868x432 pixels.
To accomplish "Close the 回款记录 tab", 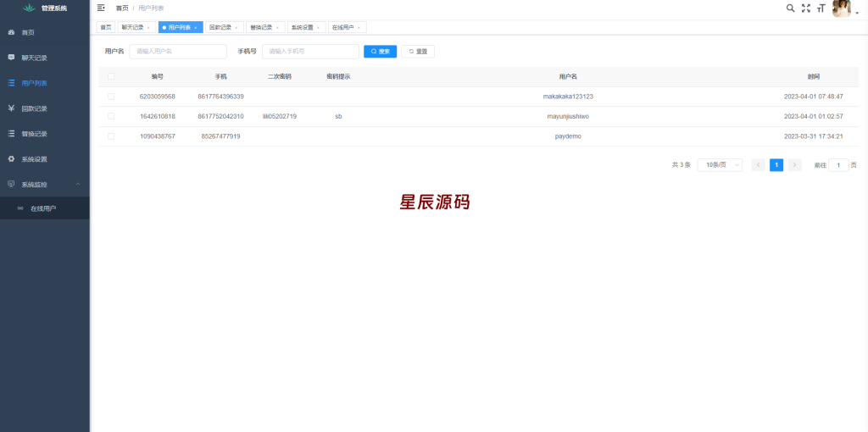I will pos(236,28).
